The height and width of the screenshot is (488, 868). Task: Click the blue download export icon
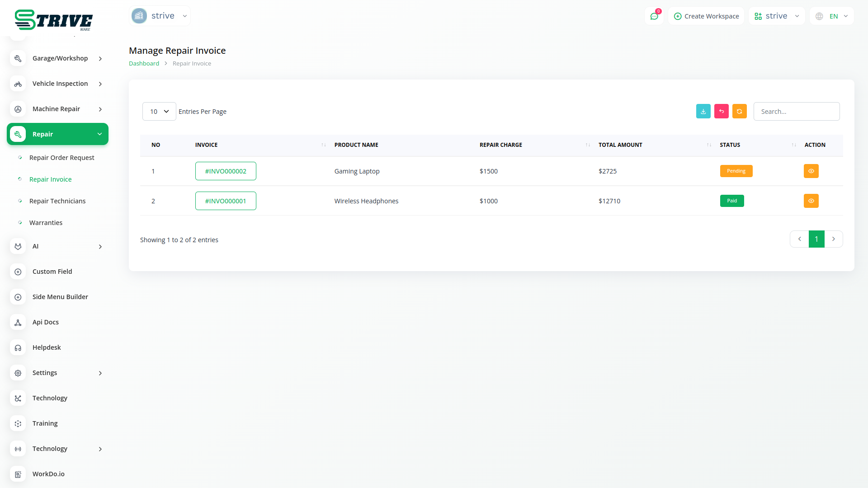tap(703, 111)
